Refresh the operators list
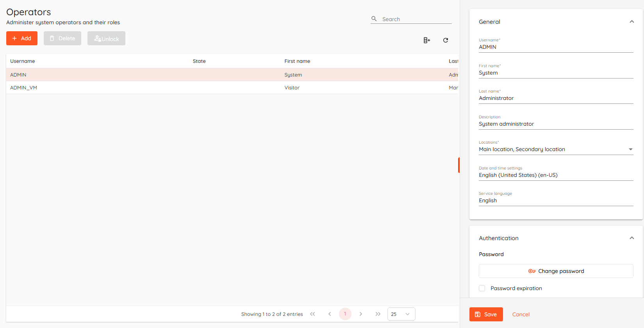The width and height of the screenshot is (644, 328). click(445, 40)
